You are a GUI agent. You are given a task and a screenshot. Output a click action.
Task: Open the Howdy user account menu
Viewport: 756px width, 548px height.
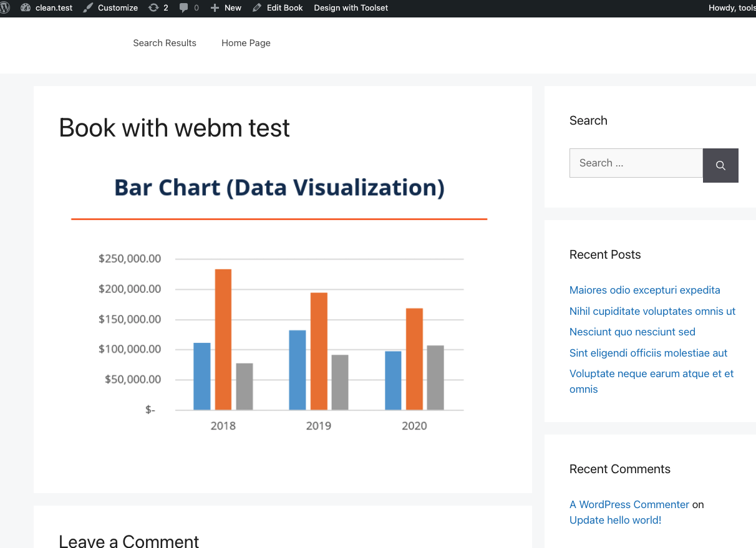pos(732,8)
